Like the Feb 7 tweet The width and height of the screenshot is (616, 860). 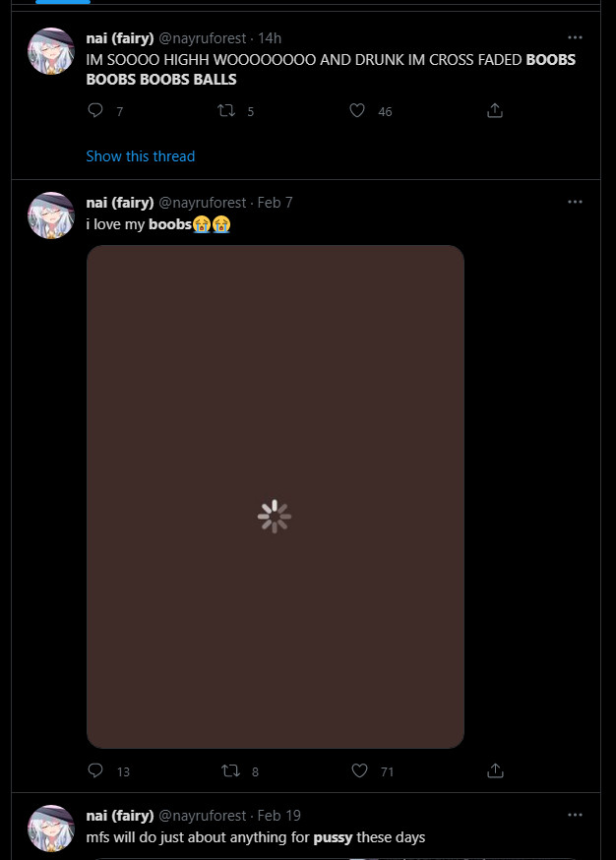pyautogui.click(x=359, y=770)
